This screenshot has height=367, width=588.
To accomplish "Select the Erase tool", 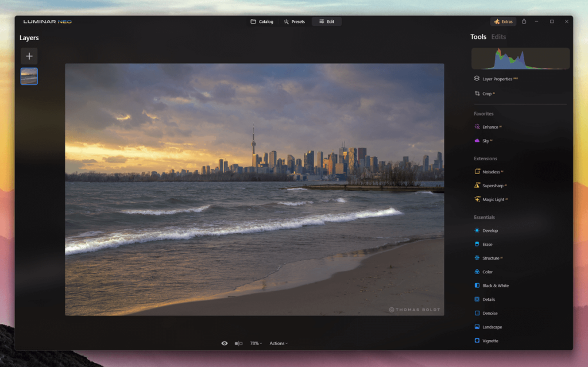I will point(487,244).
